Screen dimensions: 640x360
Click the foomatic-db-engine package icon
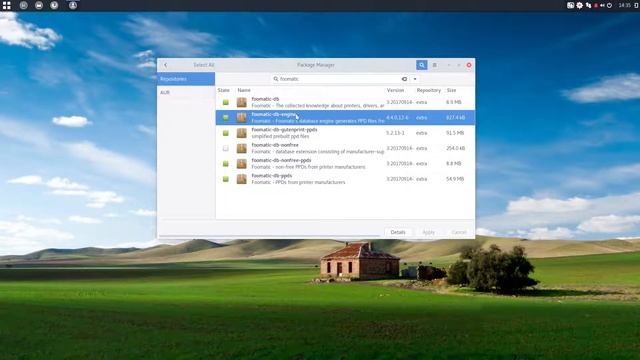tap(242, 118)
